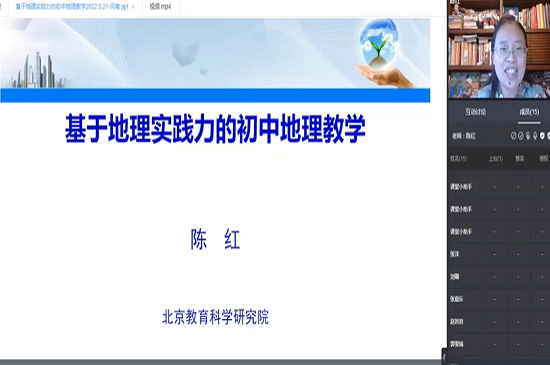
Task: Expand the side panel collapse handle at bottom
Action: (444, 357)
